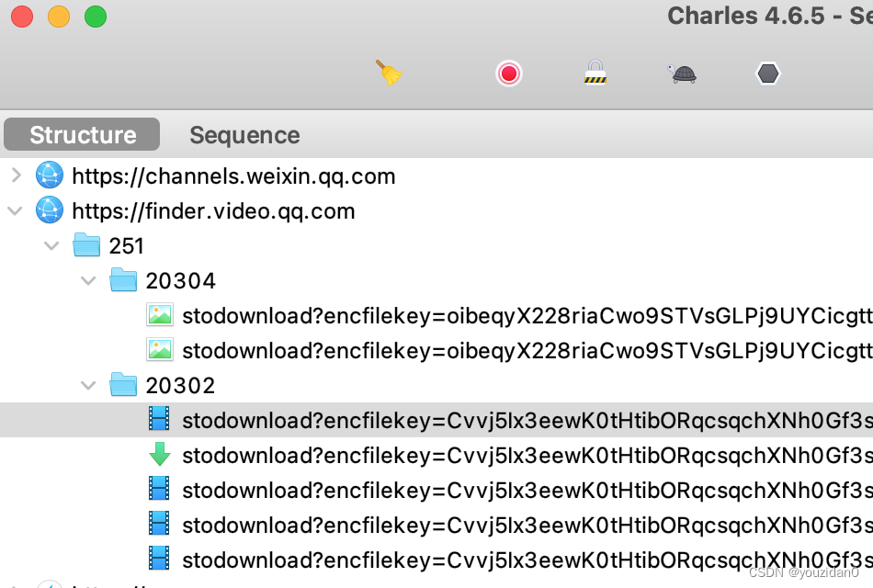Expand the channels.weixin.qq.com host node
Viewport: 873px width, 588px height.
17,176
